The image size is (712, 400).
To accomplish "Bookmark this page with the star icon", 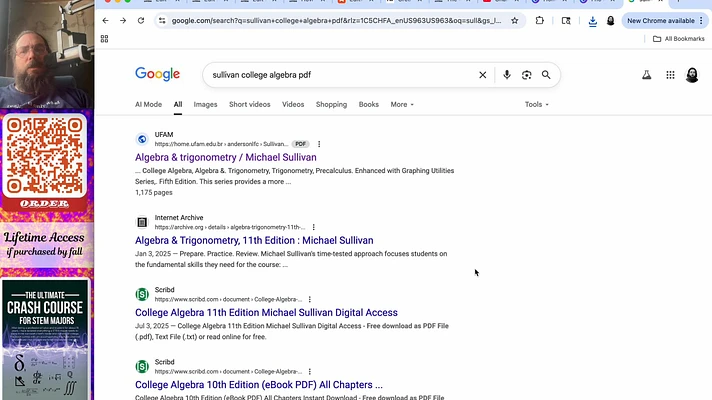I will (x=514, y=20).
